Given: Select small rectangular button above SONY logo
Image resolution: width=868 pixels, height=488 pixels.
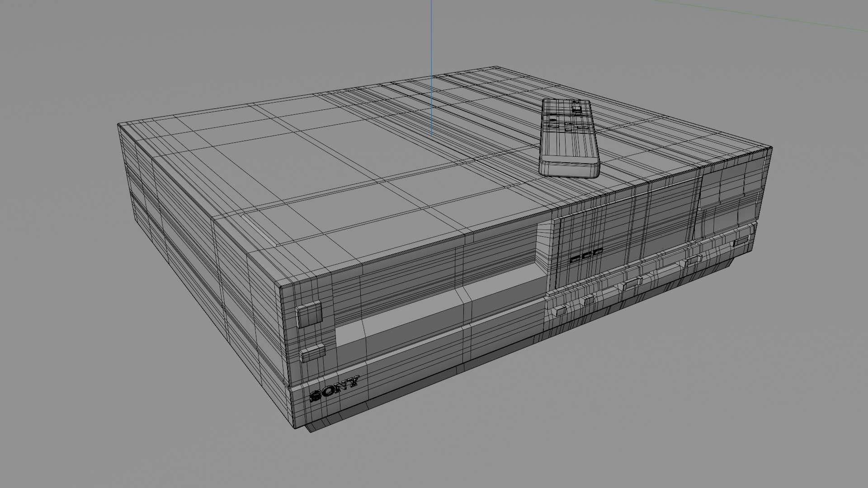Looking at the screenshot, I should [x=312, y=353].
